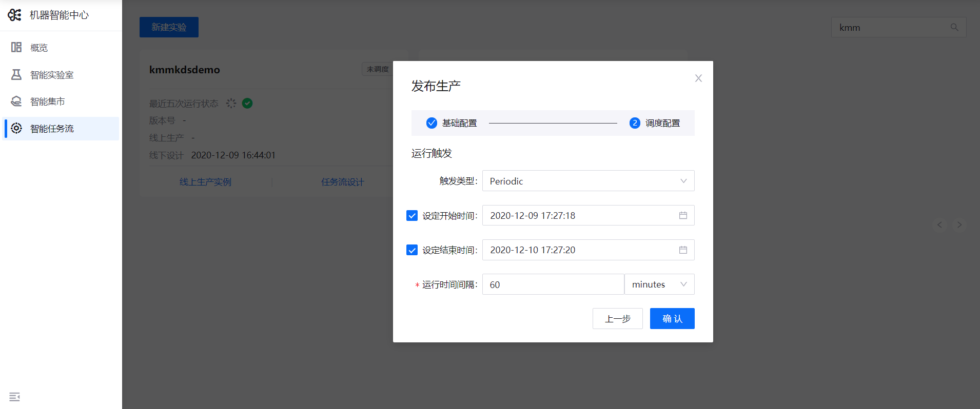The width and height of the screenshot is (980, 409).
Task: Open the 概览 overview menu item
Action: pyautogui.click(x=61, y=48)
